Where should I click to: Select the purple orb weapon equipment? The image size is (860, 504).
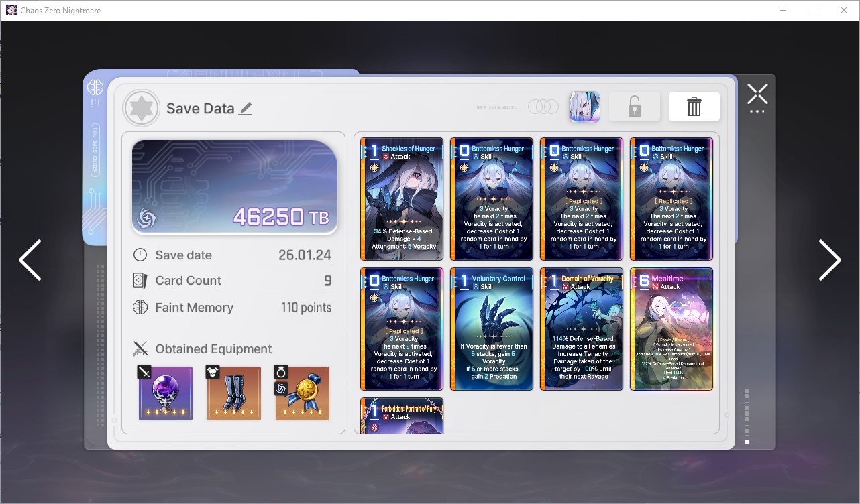point(166,393)
